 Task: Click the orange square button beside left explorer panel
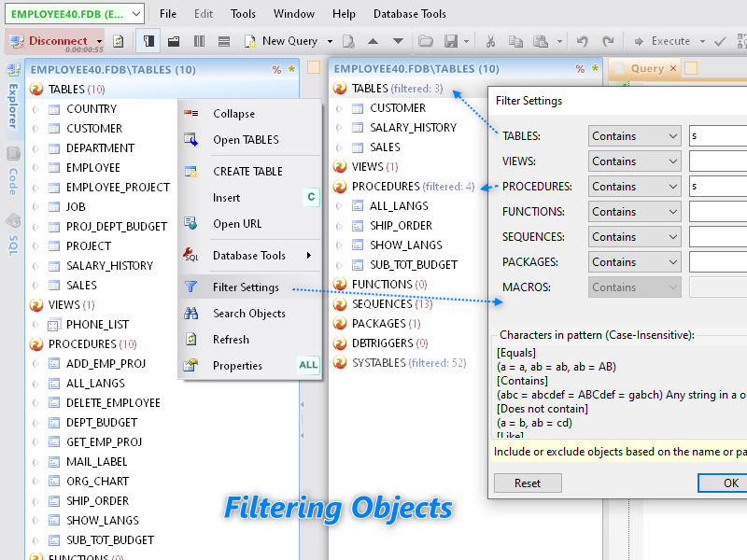click(314, 67)
